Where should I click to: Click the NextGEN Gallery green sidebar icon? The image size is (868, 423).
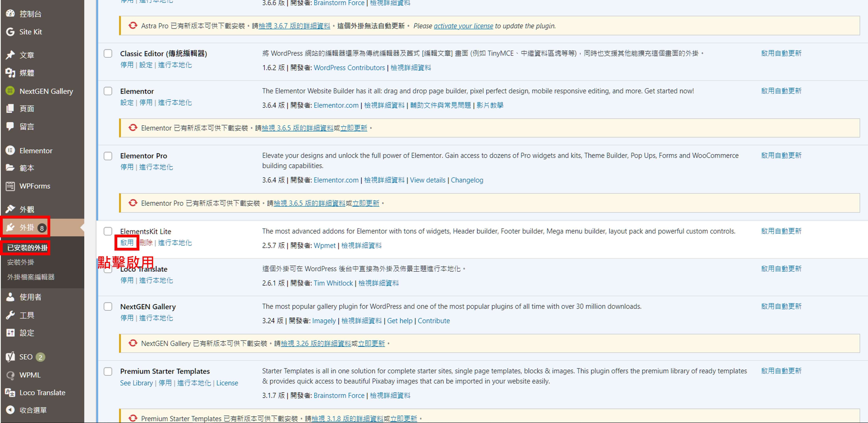point(10,91)
